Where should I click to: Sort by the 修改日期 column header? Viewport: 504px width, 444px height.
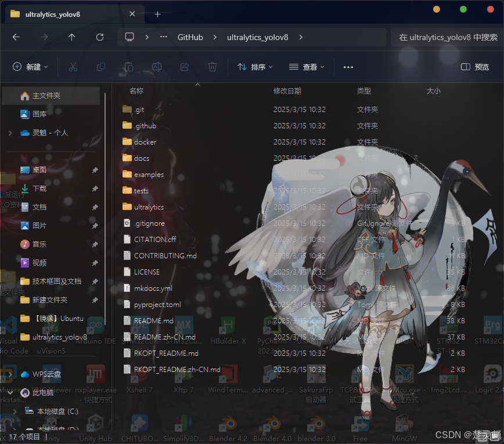click(287, 91)
